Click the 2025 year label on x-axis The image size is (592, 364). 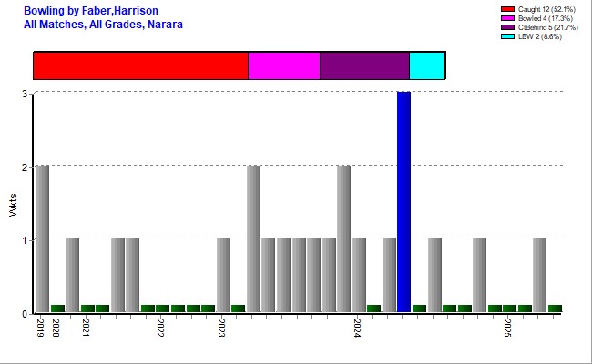coord(509,327)
